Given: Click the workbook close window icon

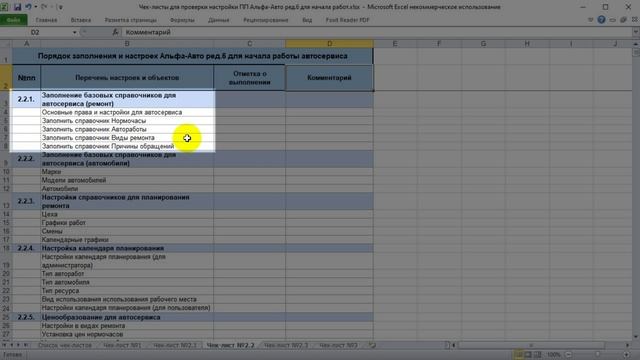Looking at the screenshot, I should click(635, 20).
